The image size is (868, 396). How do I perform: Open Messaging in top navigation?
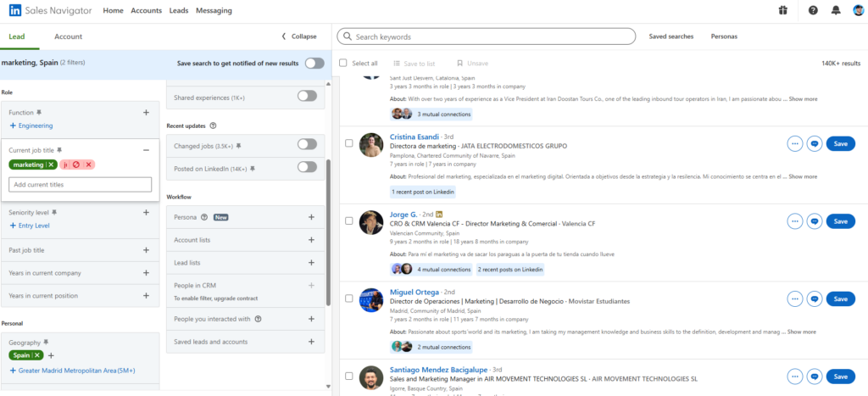click(x=214, y=10)
